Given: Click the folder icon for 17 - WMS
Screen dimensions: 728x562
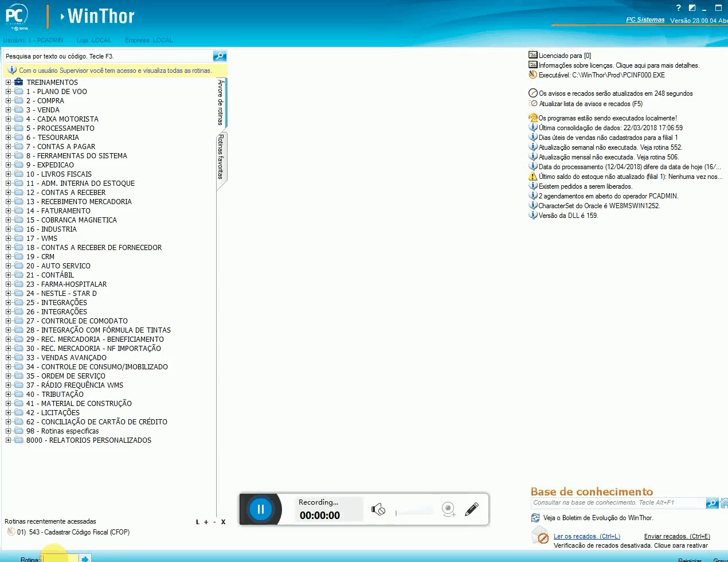Looking at the screenshot, I should coord(19,238).
